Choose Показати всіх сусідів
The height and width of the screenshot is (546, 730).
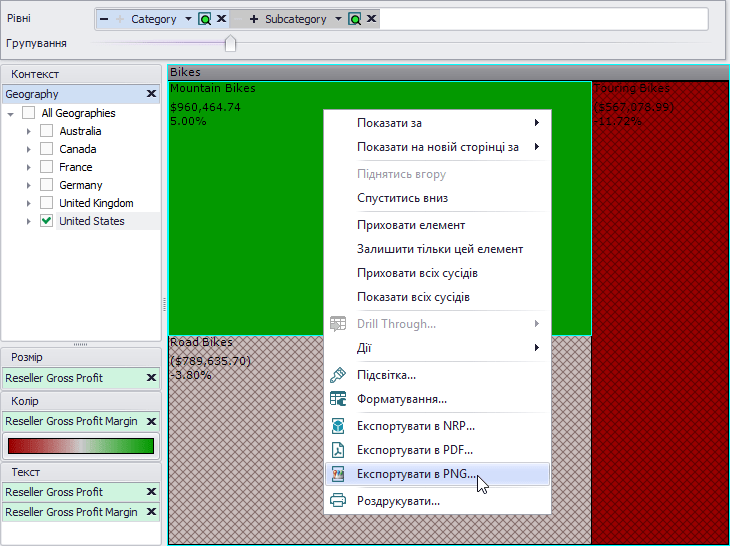[438, 297]
